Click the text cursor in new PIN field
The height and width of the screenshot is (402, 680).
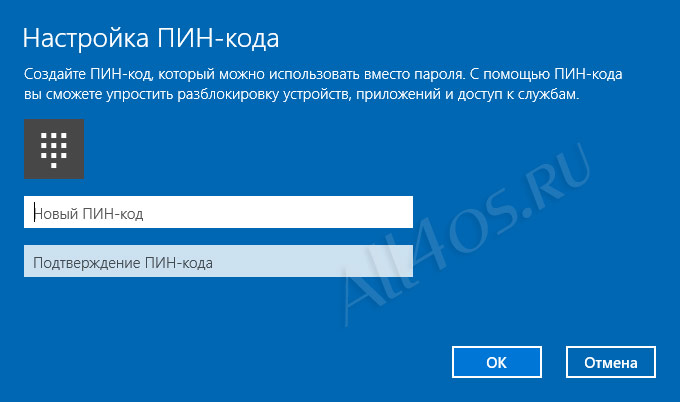pyautogui.click(x=34, y=212)
